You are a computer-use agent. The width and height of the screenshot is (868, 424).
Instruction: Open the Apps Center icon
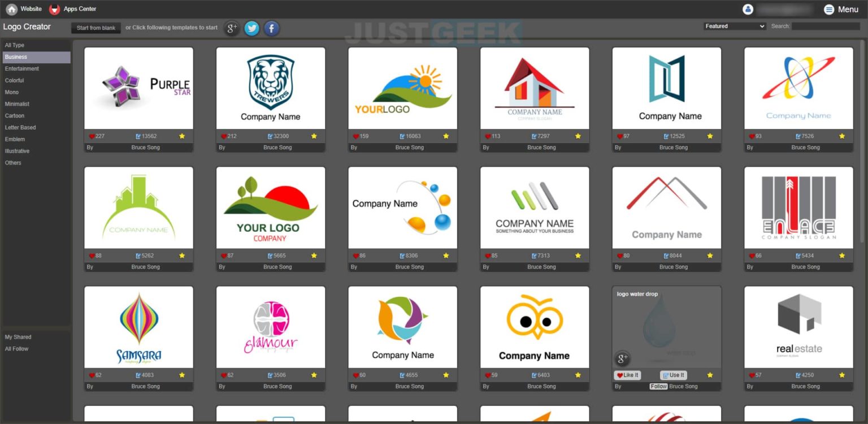[x=54, y=9]
